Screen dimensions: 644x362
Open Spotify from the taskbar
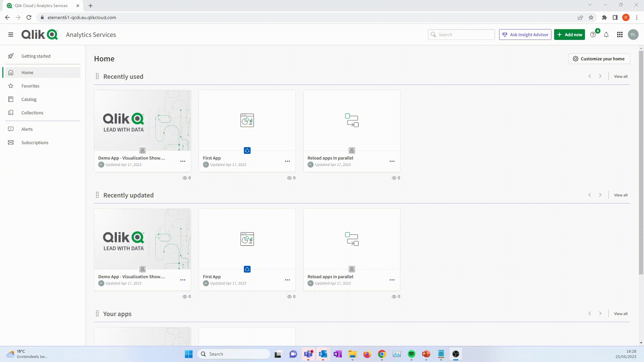(x=411, y=354)
